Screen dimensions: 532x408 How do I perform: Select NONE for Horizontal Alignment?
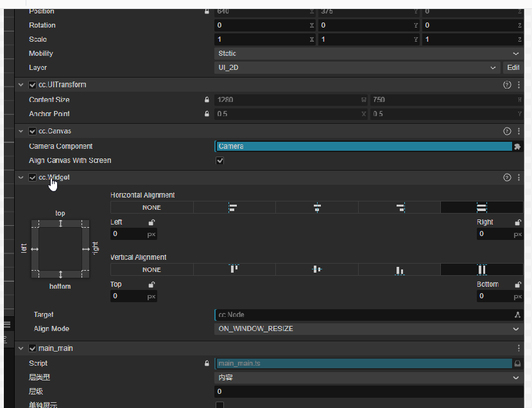[151, 208]
